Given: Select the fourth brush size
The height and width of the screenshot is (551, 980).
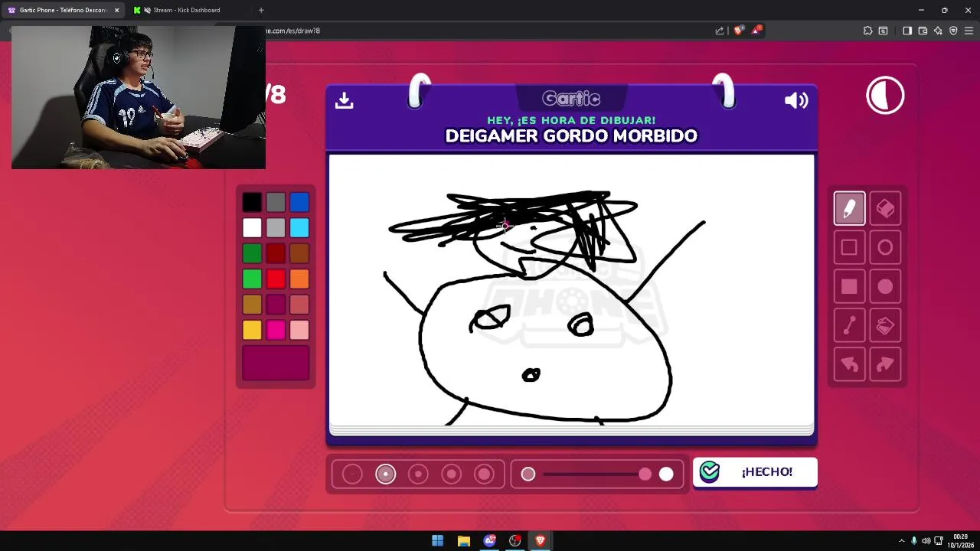Looking at the screenshot, I should (x=451, y=474).
